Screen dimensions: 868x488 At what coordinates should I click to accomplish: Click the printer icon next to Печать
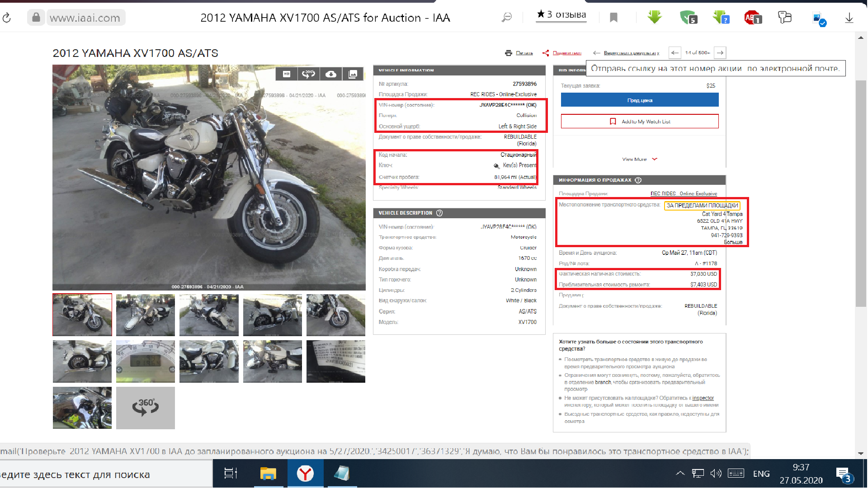tap(509, 53)
